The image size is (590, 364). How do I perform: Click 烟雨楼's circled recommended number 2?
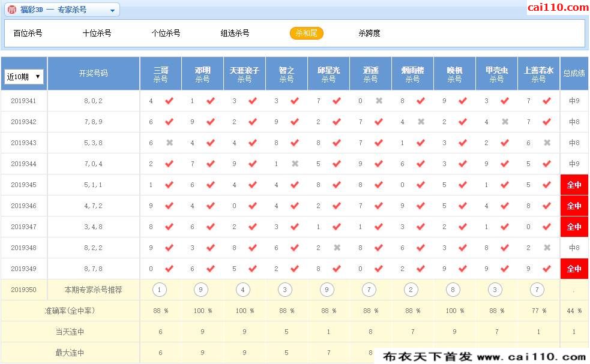click(x=411, y=290)
